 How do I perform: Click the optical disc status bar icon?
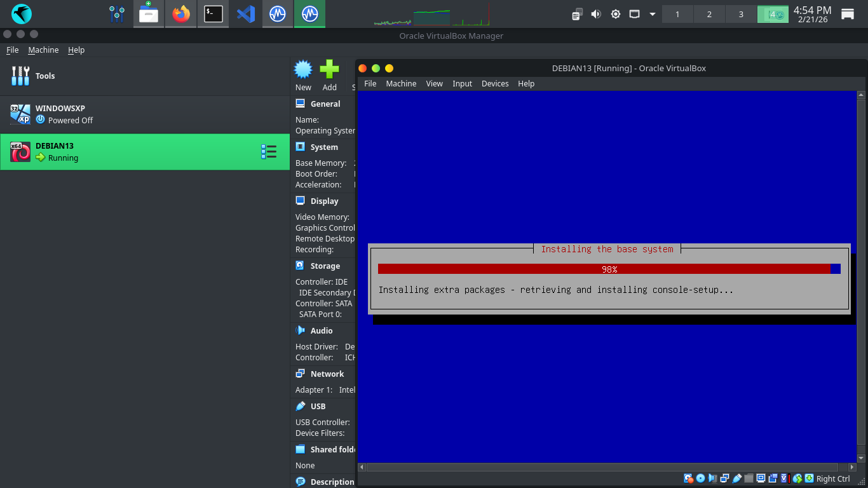(700, 478)
